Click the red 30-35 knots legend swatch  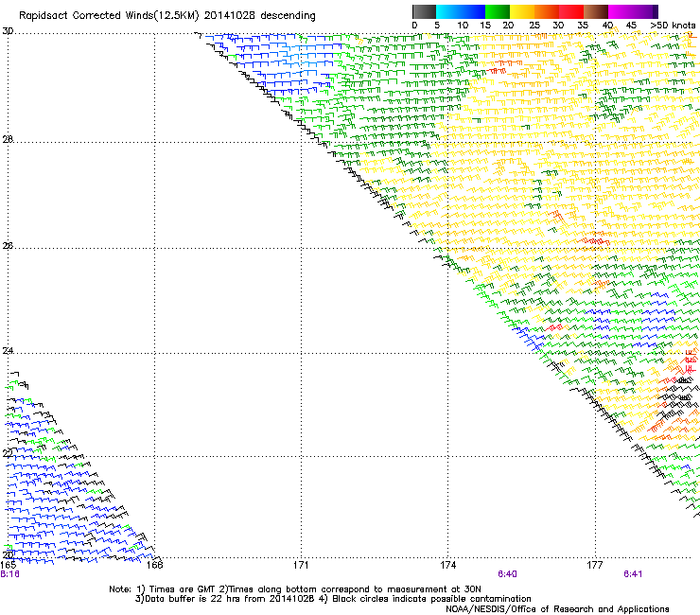pyautogui.click(x=571, y=11)
